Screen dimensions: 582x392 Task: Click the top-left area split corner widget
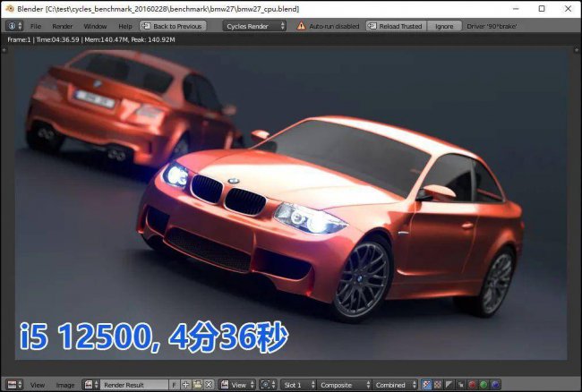pyautogui.click(x=4, y=49)
